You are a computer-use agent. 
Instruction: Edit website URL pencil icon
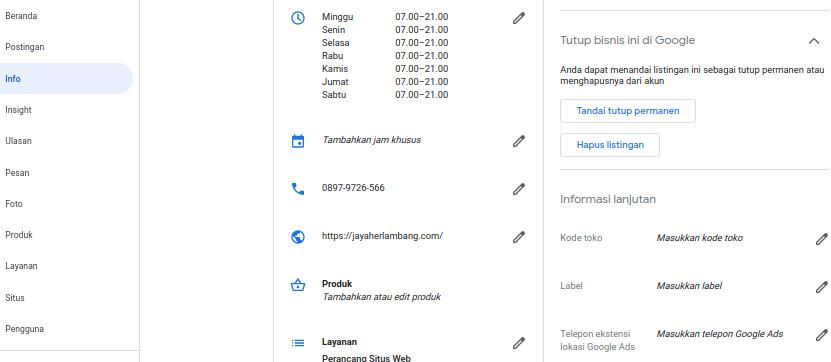coord(519,237)
